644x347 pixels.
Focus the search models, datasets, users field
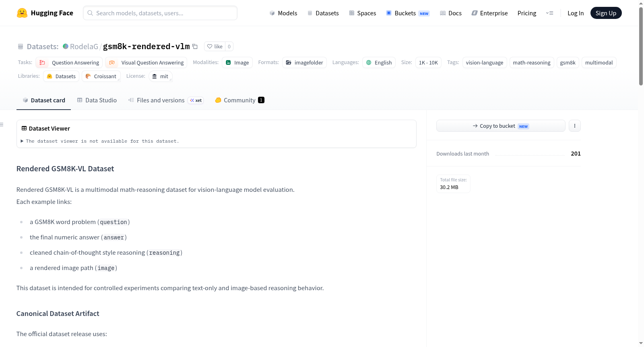click(x=160, y=13)
